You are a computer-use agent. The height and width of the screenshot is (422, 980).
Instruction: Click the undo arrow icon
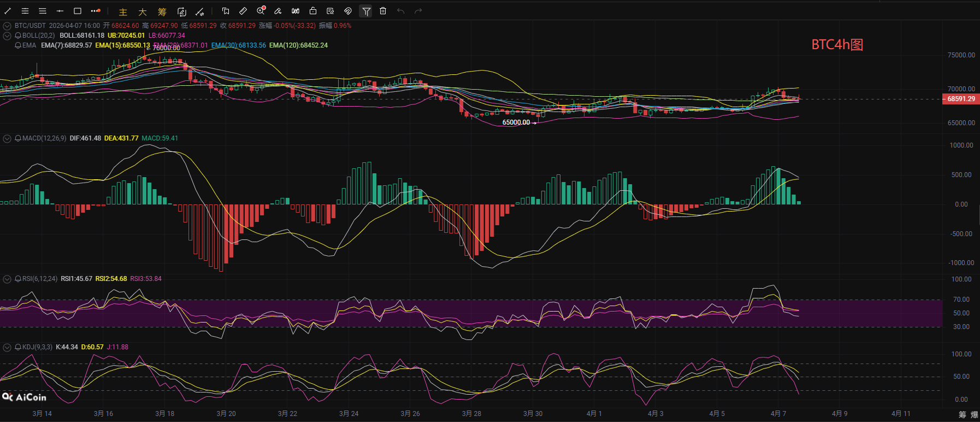coord(400,11)
